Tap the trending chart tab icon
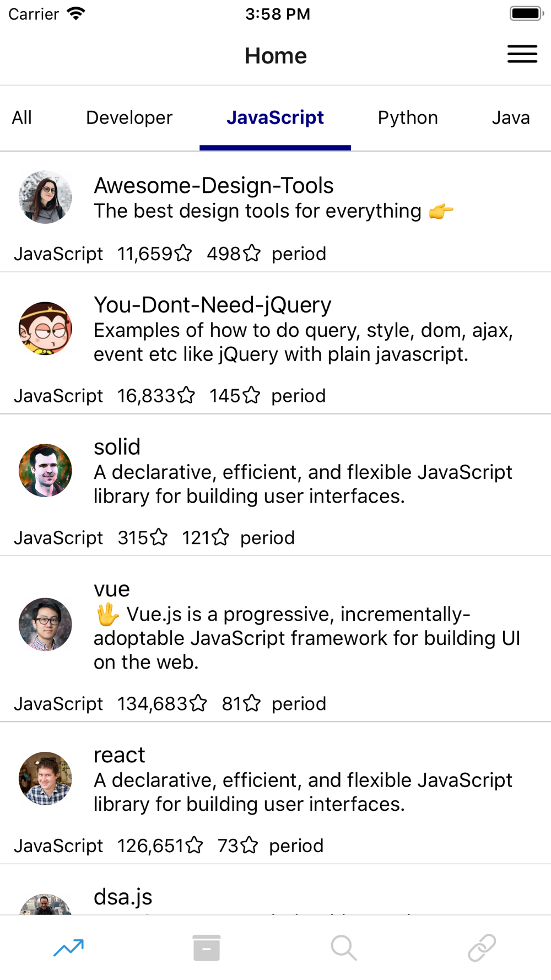 (69, 947)
